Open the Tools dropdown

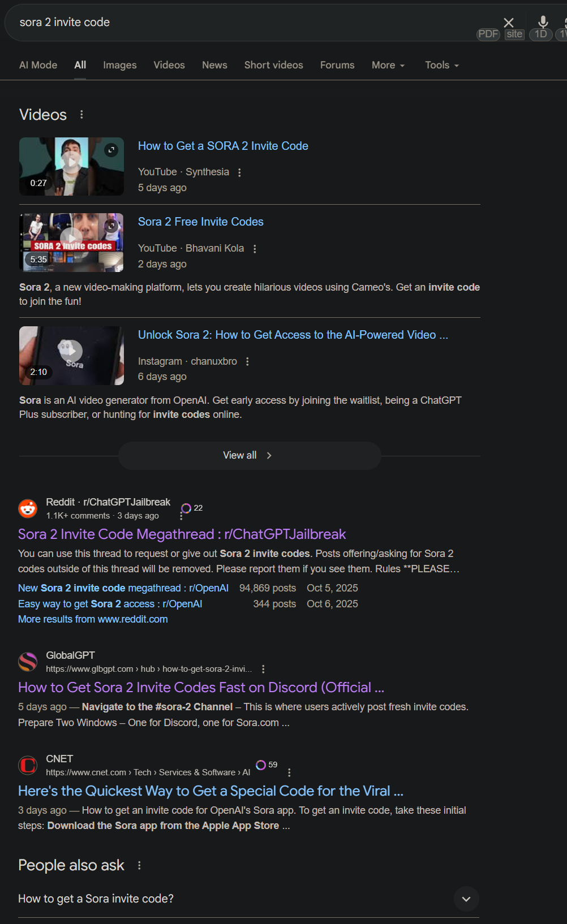coord(442,65)
